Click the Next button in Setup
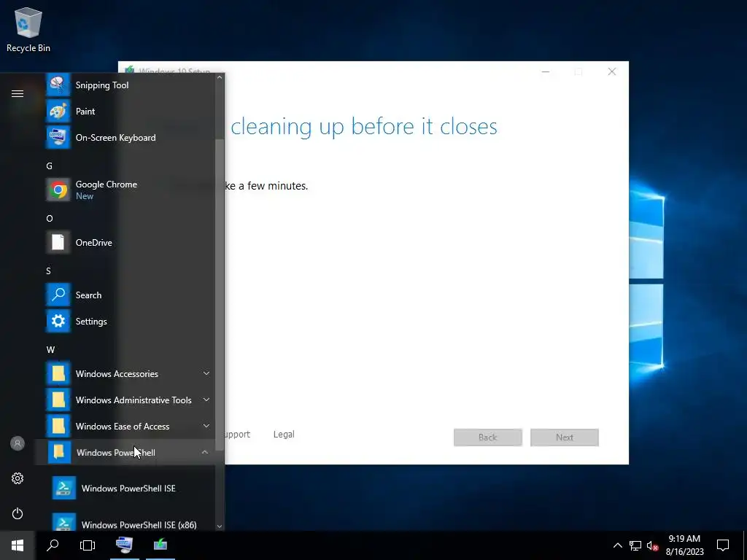The width and height of the screenshot is (747, 560). coord(565,437)
